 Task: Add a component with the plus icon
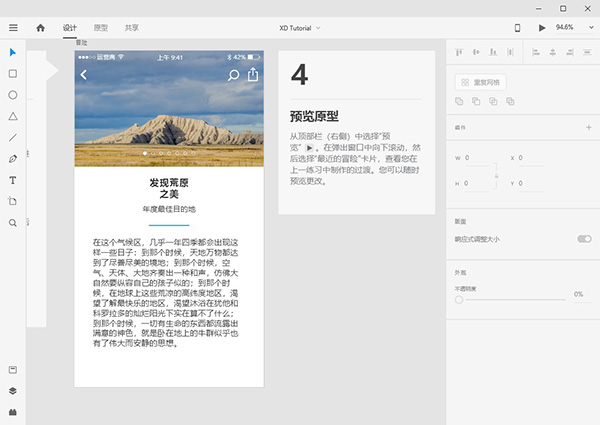pyautogui.click(x=588, y=127)
